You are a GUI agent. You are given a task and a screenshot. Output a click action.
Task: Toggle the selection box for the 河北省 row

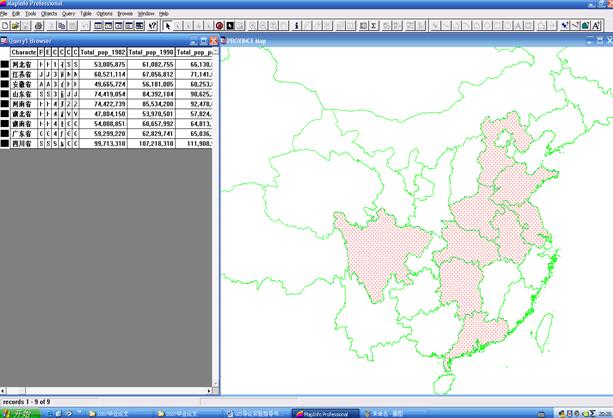click(5, 63)
